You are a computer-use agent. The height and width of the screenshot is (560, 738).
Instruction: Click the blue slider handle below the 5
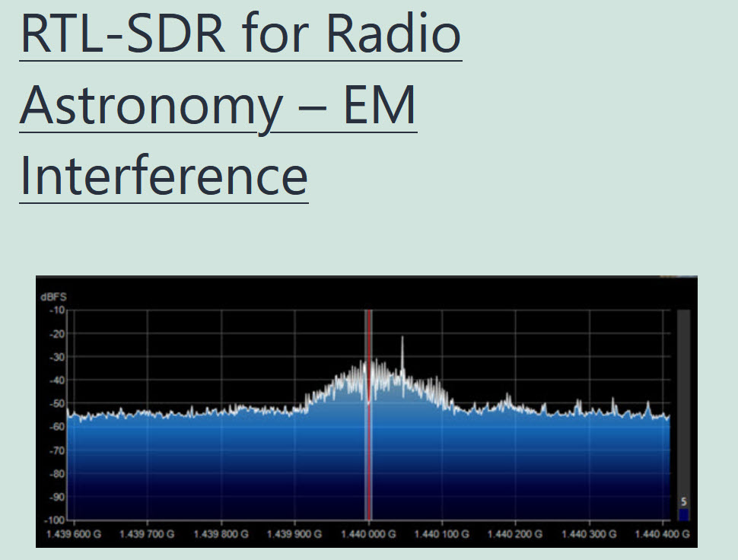[x=683, y=515]
